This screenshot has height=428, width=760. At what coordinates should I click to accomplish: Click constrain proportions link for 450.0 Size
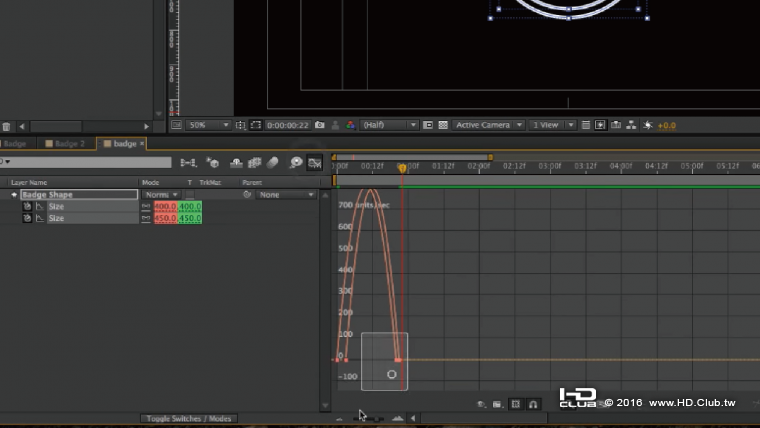(x=146, y=219)
